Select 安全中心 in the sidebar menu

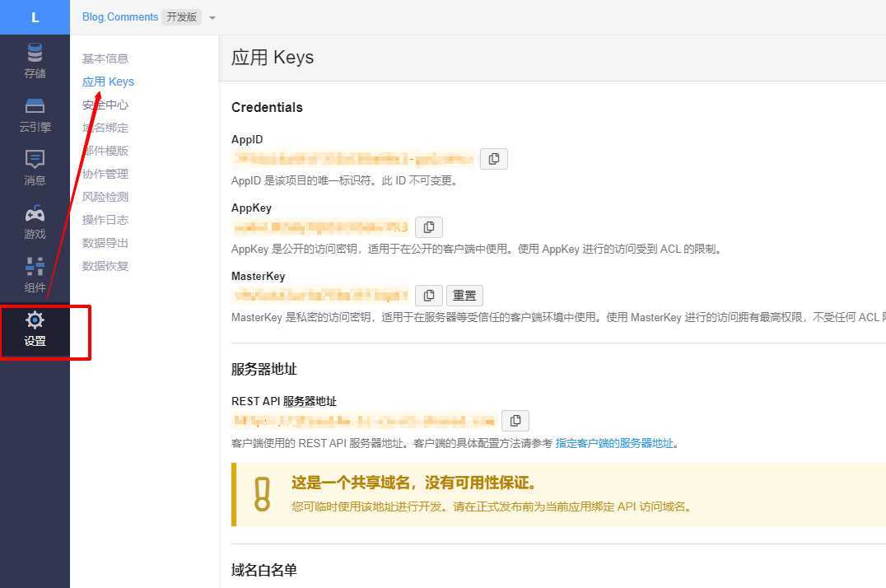click(105, 105)
